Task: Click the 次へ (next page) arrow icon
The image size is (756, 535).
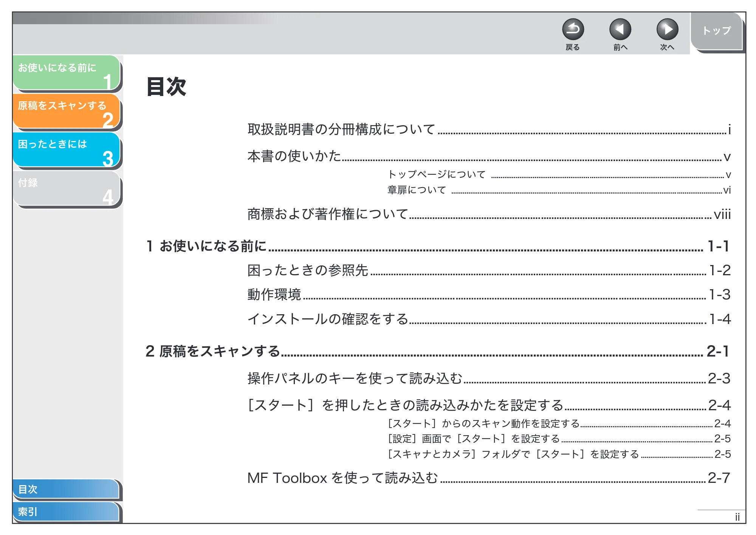Action: pos(667,29)
